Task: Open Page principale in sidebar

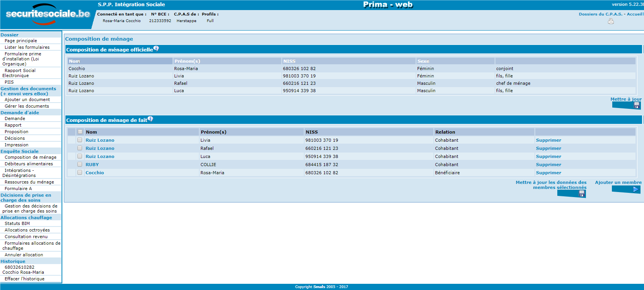Action: point(21,41)
